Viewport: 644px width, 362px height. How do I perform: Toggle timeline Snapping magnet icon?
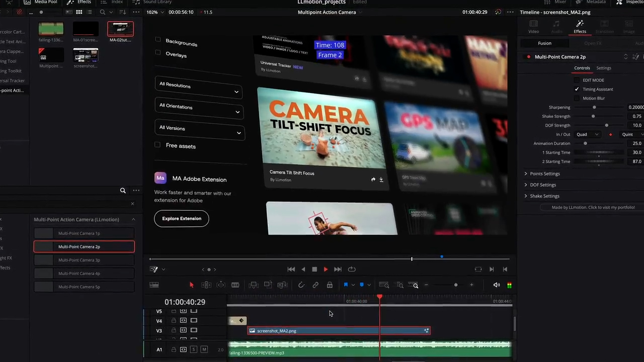301,285
